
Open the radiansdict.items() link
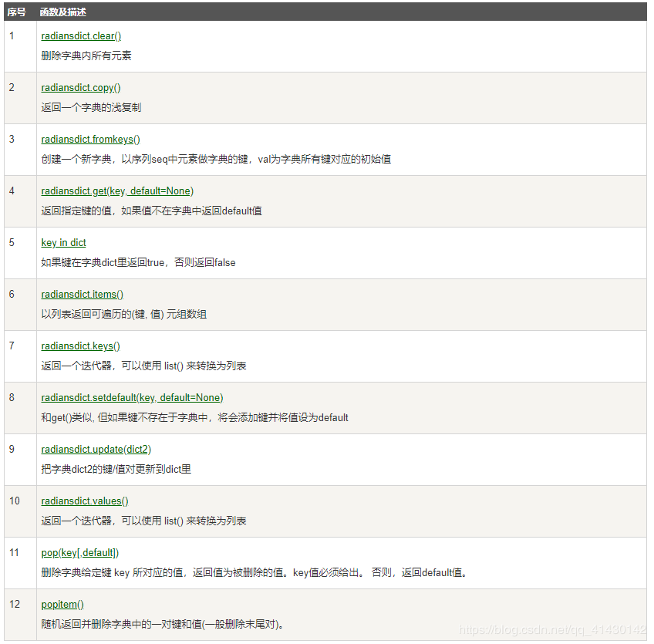[x=82, y=294]
